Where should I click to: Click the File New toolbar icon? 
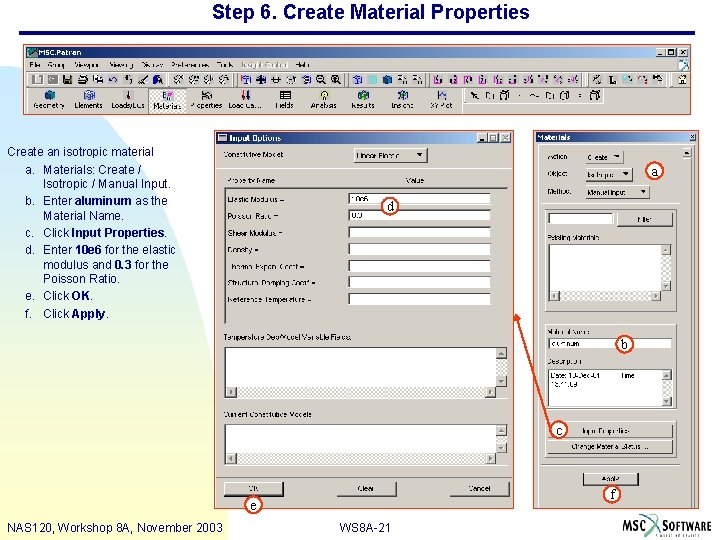point(38,79)
